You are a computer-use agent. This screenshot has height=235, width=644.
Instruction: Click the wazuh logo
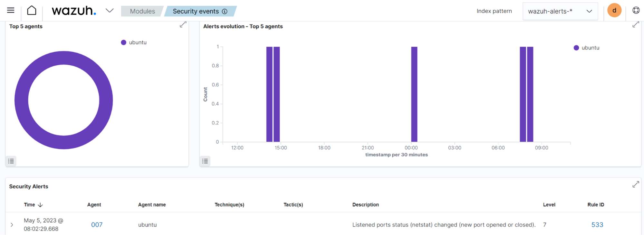(74, 11)
